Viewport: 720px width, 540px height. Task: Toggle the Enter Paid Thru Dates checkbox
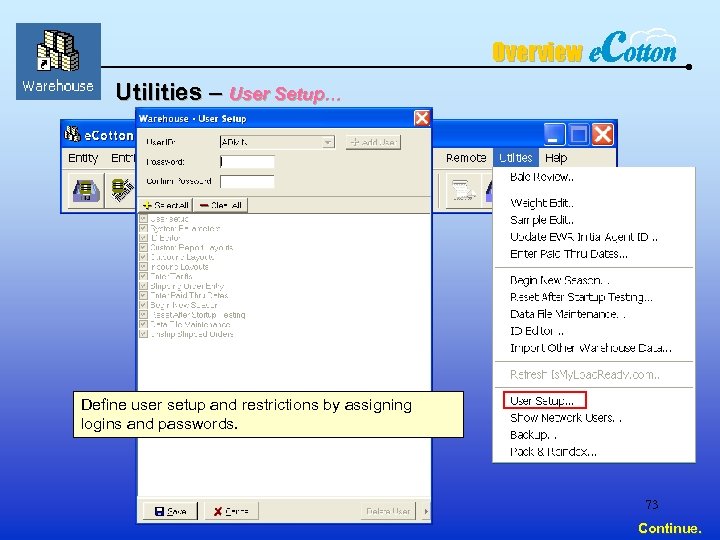[143, 296]
